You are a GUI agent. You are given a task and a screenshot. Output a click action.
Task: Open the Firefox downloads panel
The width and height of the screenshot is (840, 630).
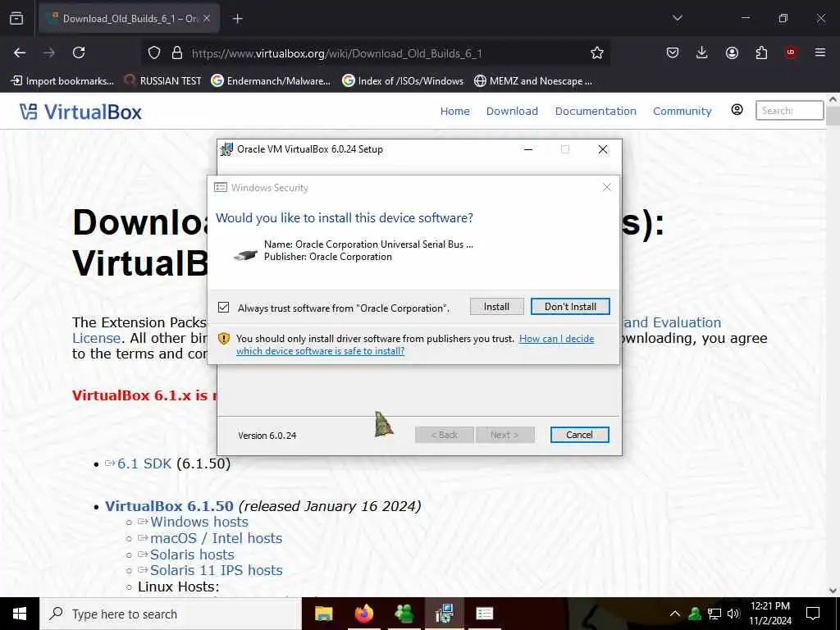tap(702, 52)
